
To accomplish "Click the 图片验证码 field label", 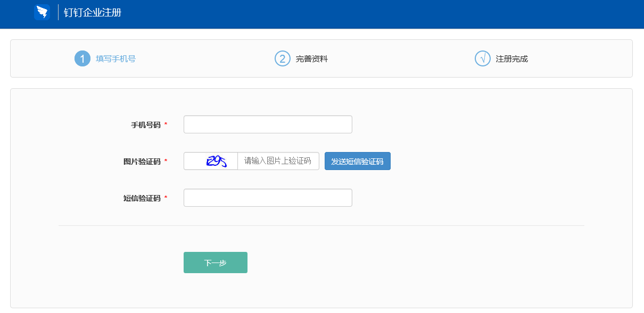I will click(x=142, y=162).
